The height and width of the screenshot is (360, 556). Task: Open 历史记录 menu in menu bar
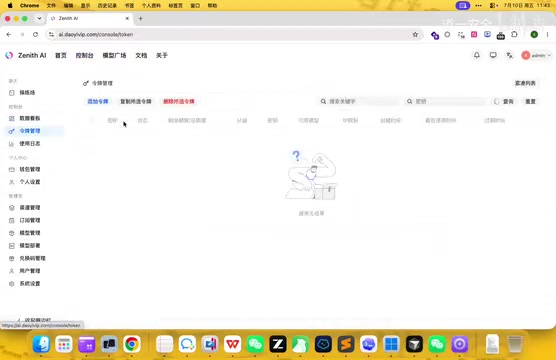coord(107,6)
